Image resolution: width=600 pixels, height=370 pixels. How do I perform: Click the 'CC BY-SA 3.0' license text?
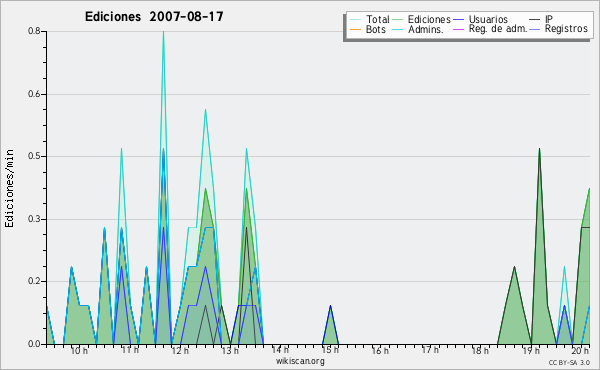point(569,362)
